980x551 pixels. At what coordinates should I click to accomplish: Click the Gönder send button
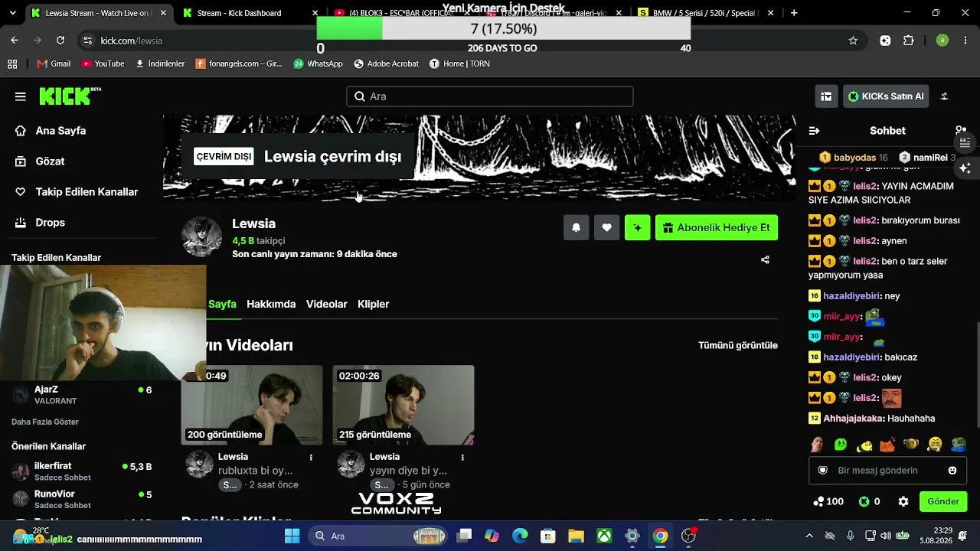point(943,502)
